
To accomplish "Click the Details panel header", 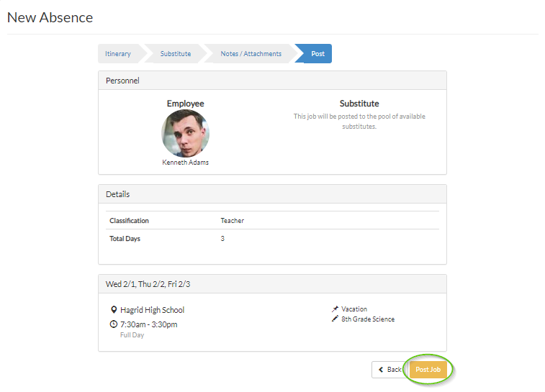I will coord(272,194).
